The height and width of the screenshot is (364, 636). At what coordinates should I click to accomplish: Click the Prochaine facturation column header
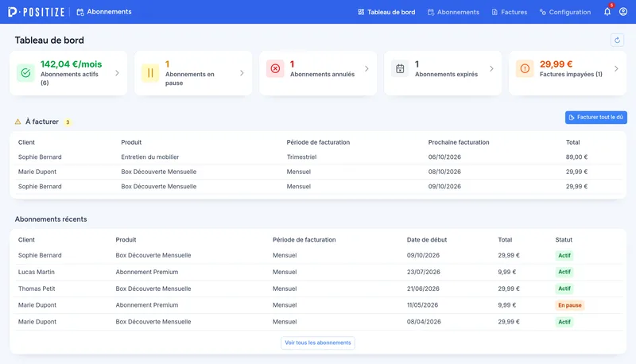(459, 142)
